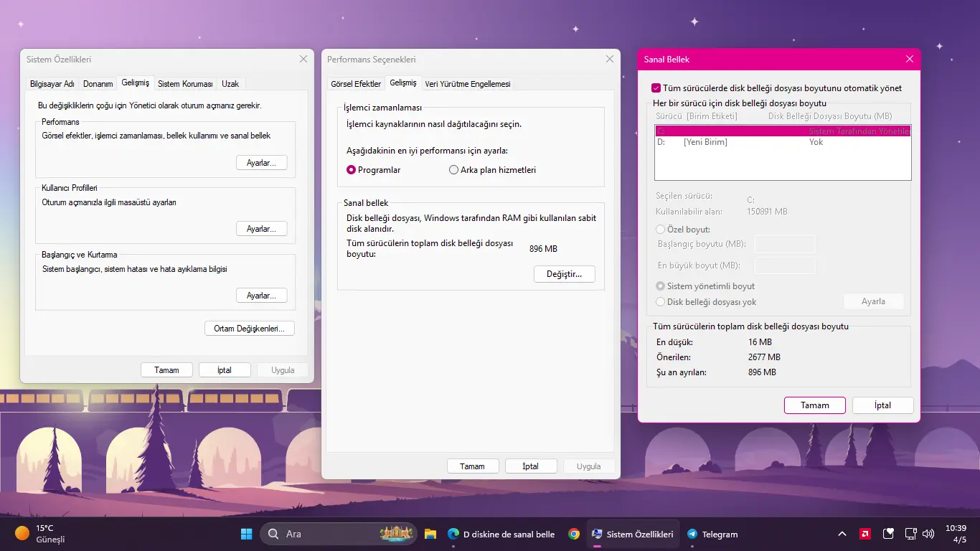980x551 pixels.
Task: Click the 2677 MB recommended value
Action: click(x=764, y=357)
